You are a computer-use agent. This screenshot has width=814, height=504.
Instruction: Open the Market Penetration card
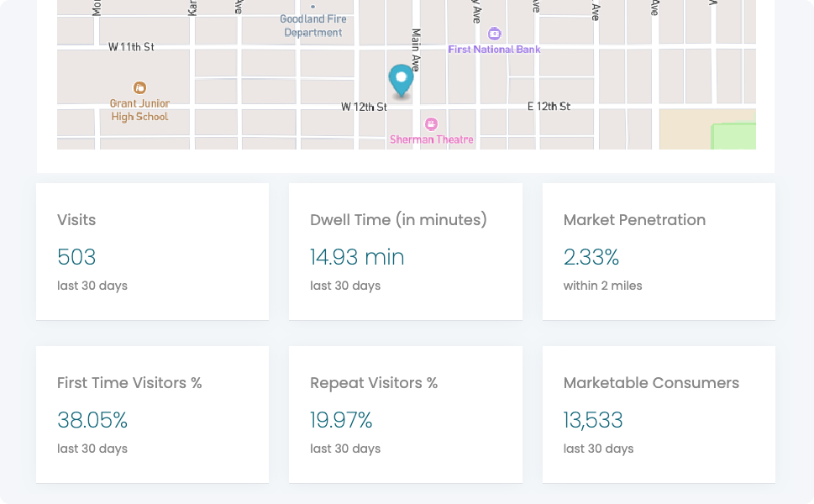[x=658, y=251]
